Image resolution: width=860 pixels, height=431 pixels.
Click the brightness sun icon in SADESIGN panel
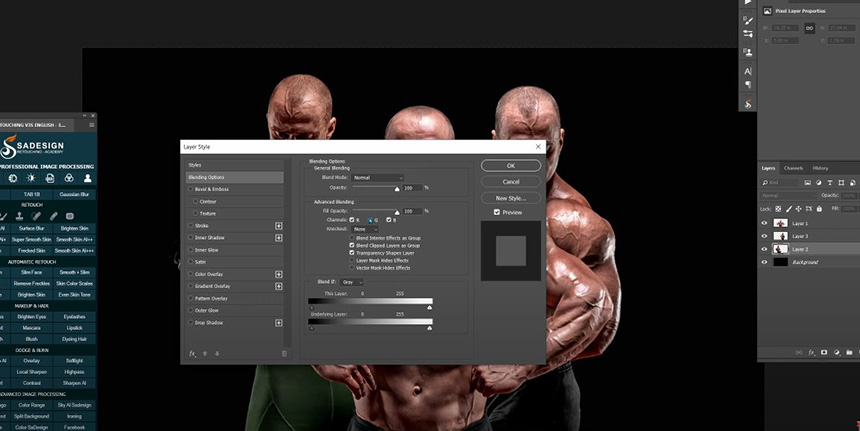click(x=31, y=178)
